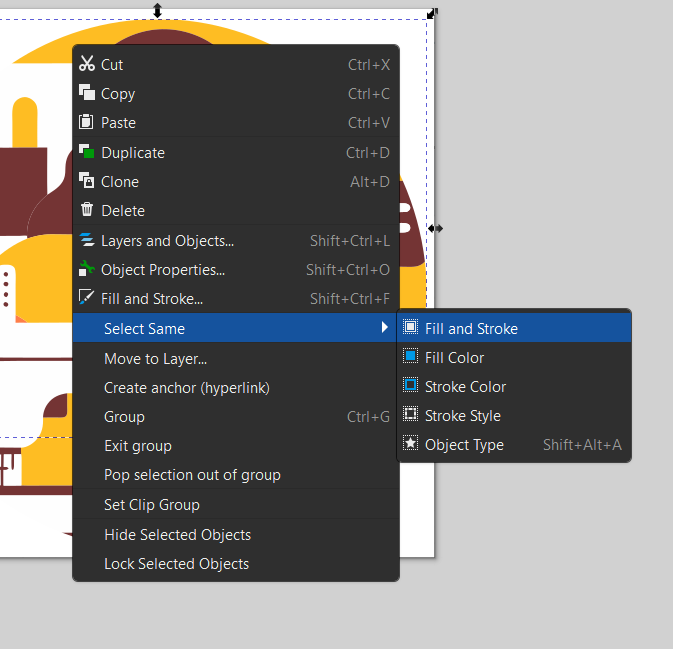
Task: Choose Hide Selected Objects
Action: [236, 535]
